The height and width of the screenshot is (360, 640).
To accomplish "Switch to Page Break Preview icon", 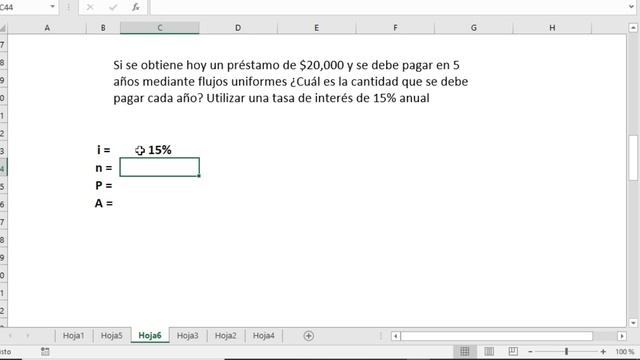I will click(513, 351).
